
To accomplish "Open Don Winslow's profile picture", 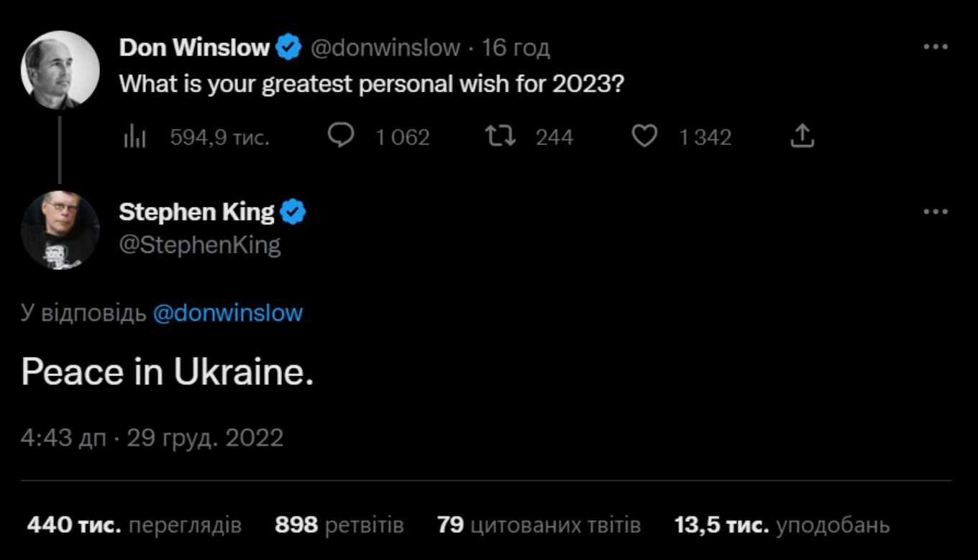I will click(60, 70).
